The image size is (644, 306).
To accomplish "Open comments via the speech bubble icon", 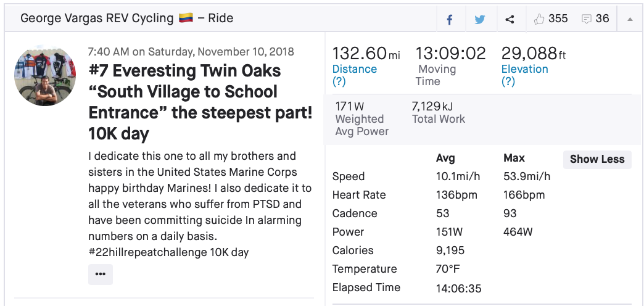I will (587, 19).
